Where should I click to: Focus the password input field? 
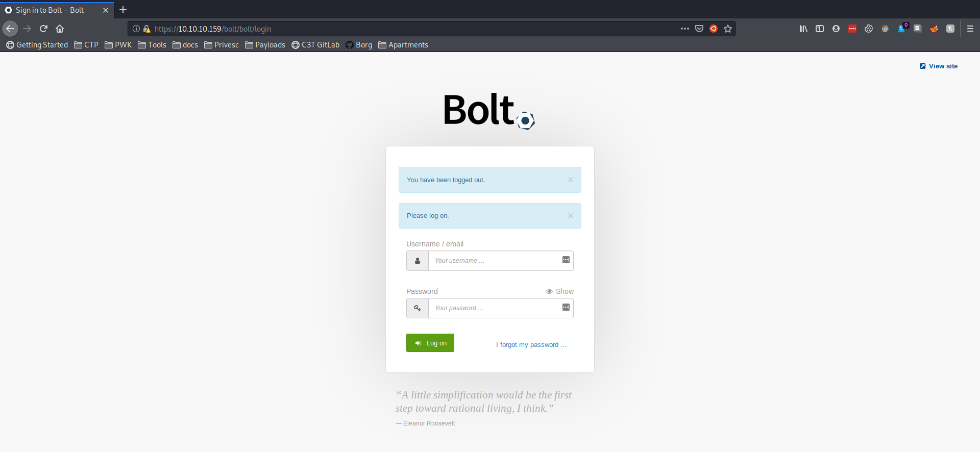coord(501,308)
